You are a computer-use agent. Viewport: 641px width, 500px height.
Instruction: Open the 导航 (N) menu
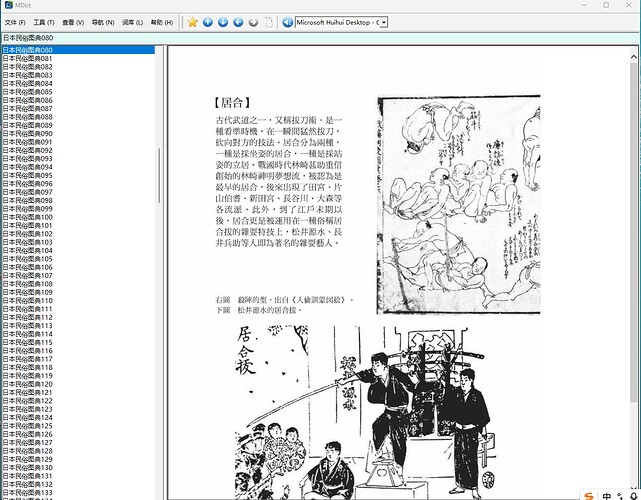coord(103,22)
